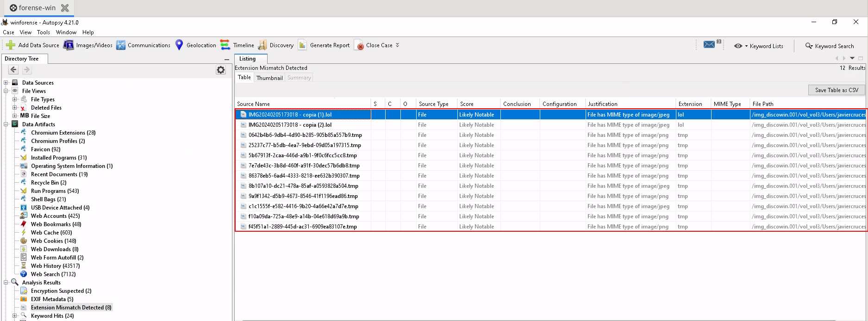Select row f45f51a1-2889-445d-ac31-6909ea83107e.tmp
Image resolution: width=868 pixels, height=321 pixels.
point(550,227)
